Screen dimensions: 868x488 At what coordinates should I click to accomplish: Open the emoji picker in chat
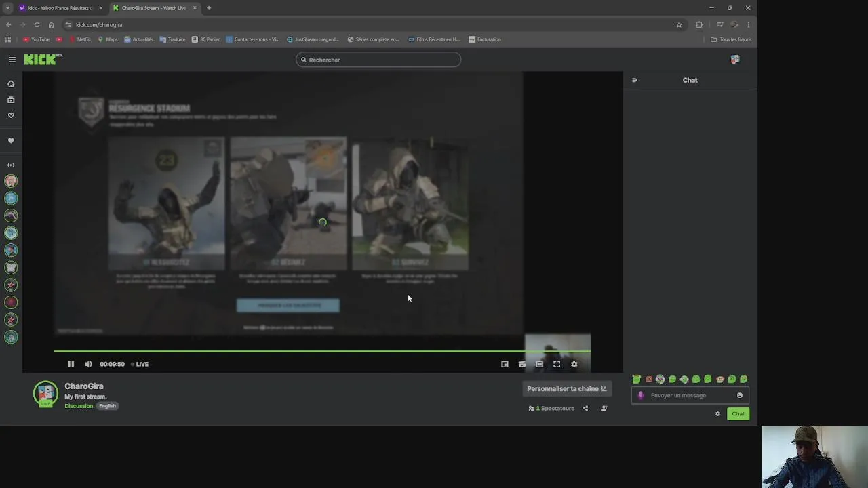[x=740, y=395]
